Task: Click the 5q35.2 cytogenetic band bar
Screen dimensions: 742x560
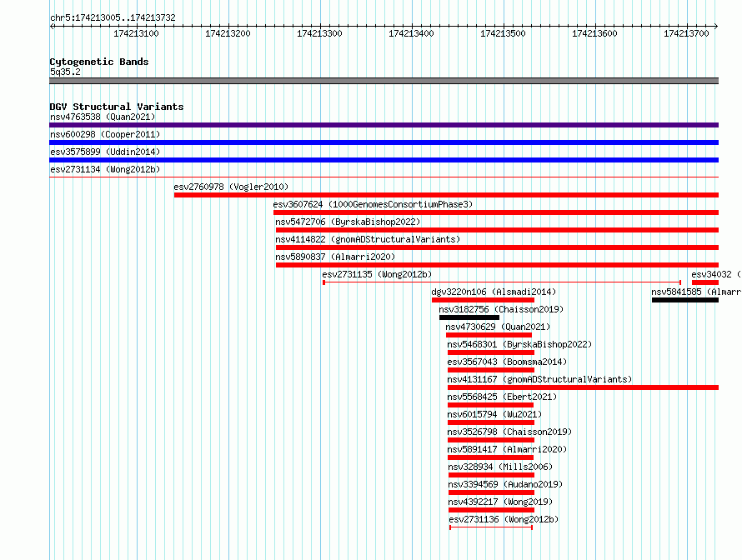Action: (384, 81)
